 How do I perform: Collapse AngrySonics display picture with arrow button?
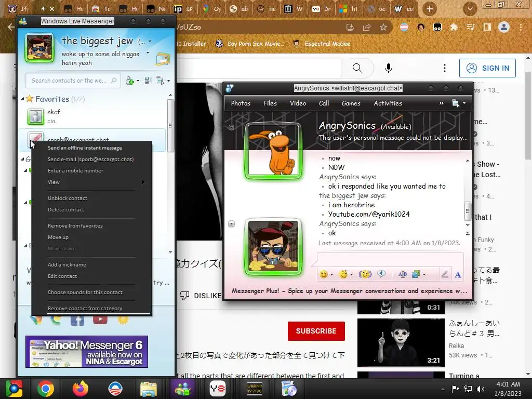click(231, 128)
